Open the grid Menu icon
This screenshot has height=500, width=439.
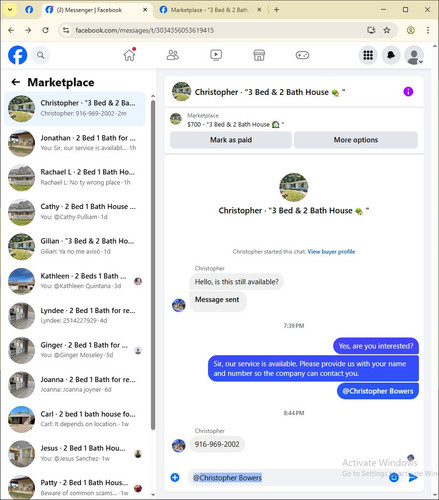point(368,55)
